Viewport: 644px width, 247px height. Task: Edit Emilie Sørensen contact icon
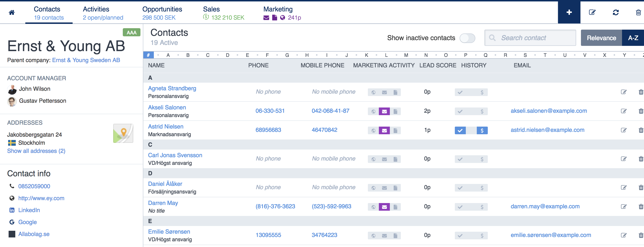click(624, 235)
